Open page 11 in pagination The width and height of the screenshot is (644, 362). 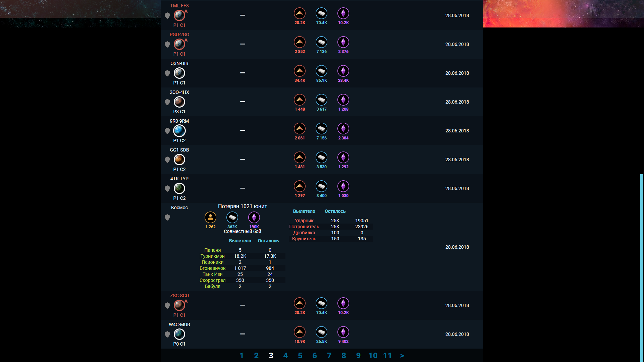[x=387, y=356]
